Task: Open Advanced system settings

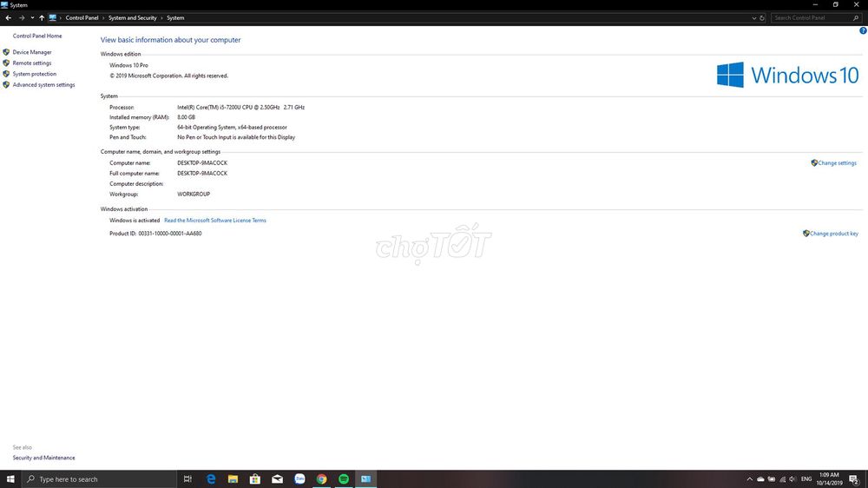Action: point(43,85)
